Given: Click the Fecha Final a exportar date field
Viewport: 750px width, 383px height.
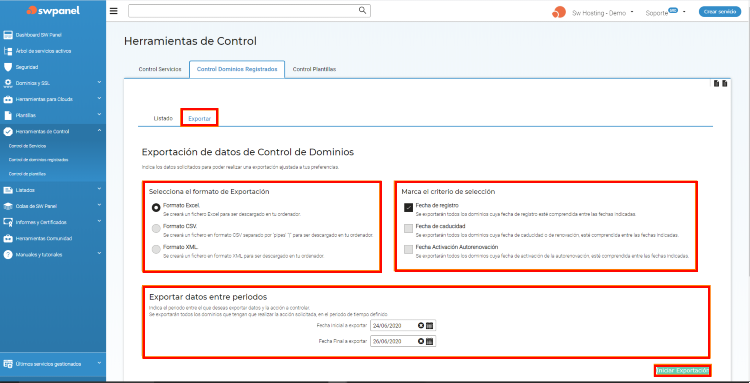Looking at the screenshot, I should coord(403,341).
